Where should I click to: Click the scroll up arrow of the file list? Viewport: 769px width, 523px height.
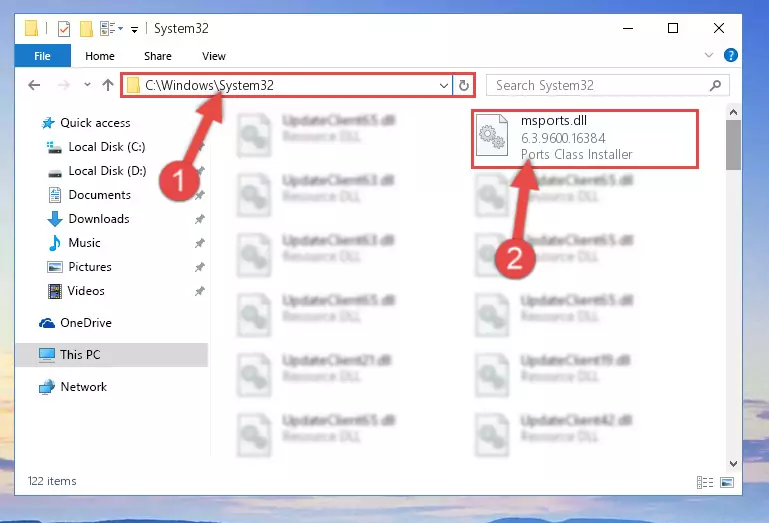click(733, 112)
